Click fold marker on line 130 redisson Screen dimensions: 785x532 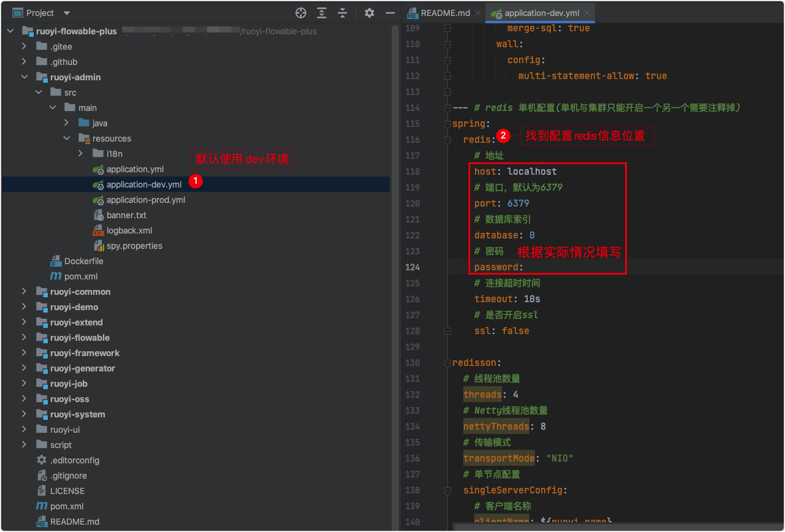(447, 363)
